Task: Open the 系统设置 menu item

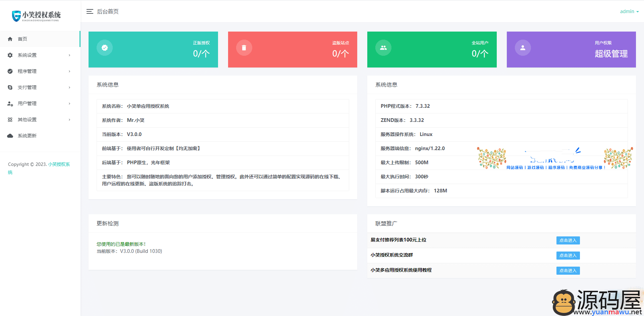Action: 40,55
